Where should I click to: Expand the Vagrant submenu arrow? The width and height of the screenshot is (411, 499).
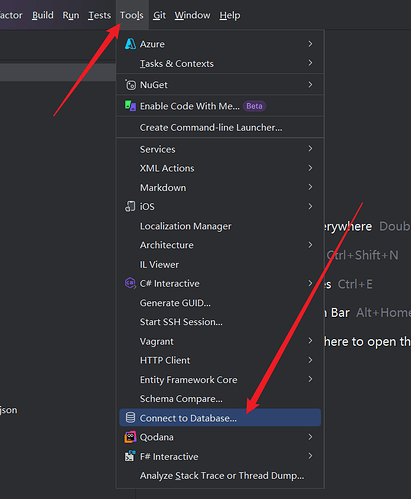(310, 341)
